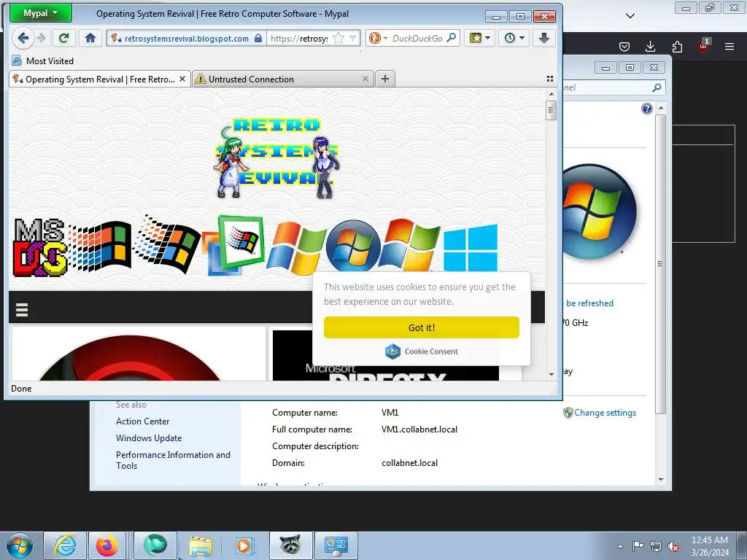Close the Operating System Revival tab
Image resolution: width=747 pixels, height=560 pixels.
[182, 79]
